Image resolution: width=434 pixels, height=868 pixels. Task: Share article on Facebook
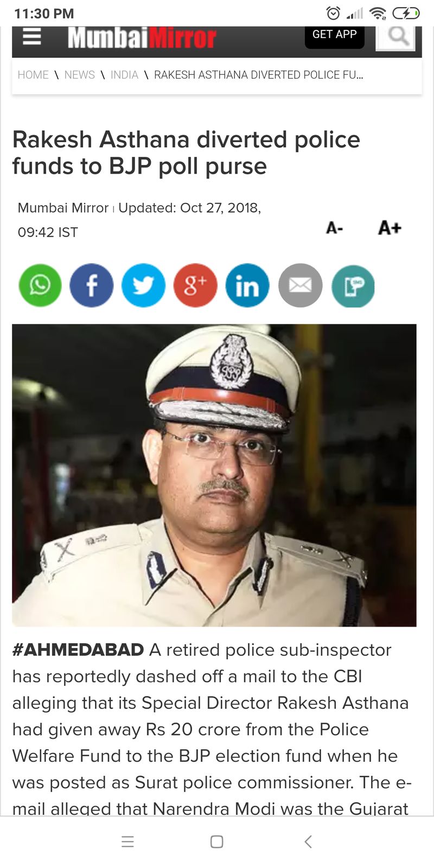92,285
